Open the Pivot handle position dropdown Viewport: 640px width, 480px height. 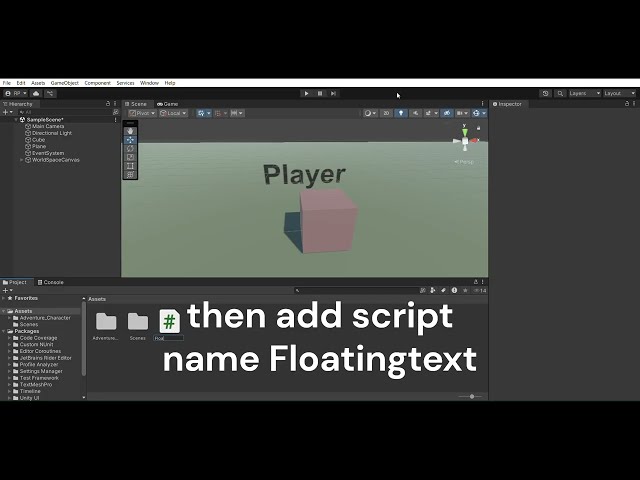142,113
